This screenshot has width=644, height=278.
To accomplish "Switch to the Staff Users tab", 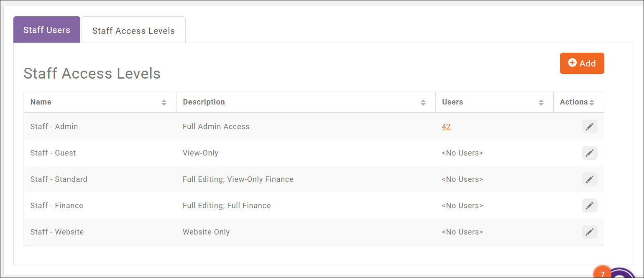I will (x=46, y=30).
